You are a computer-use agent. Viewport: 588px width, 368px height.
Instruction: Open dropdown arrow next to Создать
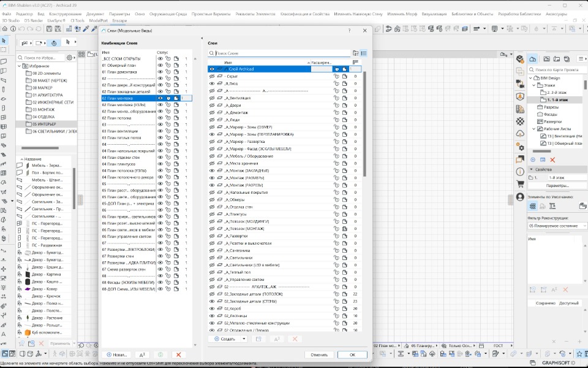[244, 339]
